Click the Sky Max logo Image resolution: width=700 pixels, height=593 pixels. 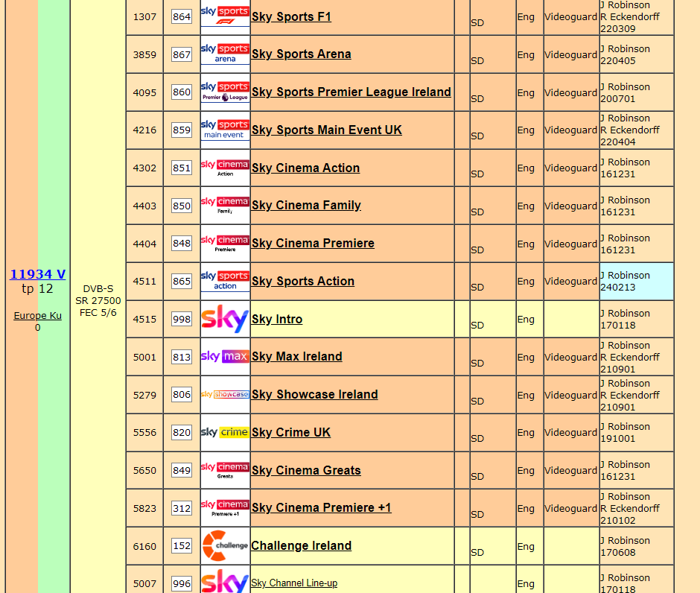click(225, 356)
